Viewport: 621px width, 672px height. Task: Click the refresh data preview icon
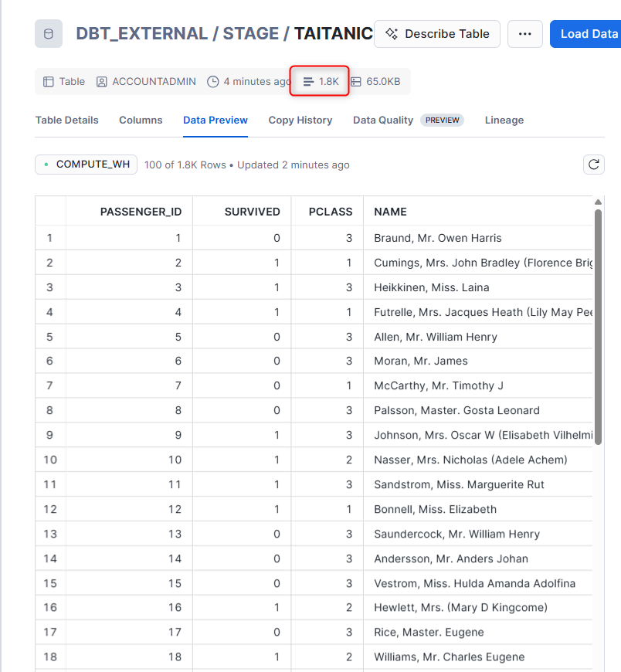point(594,165)
